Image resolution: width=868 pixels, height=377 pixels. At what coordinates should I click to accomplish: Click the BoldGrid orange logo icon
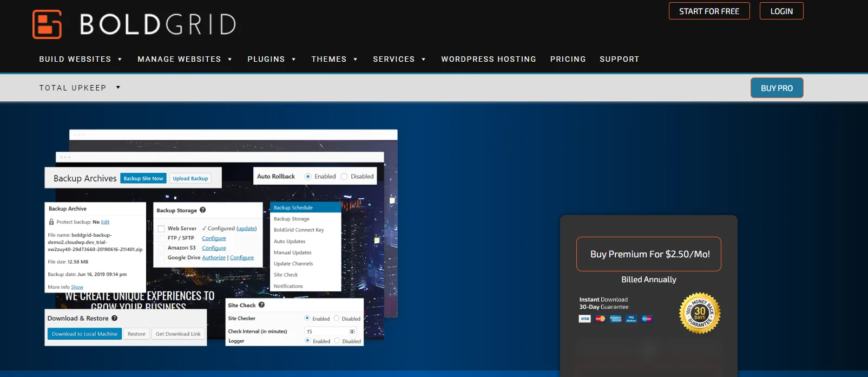coord(47,24)
